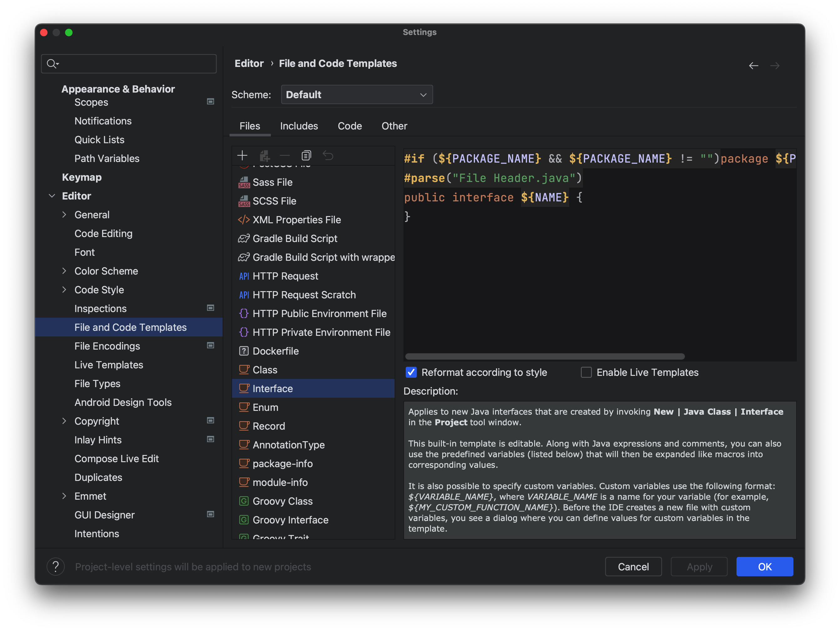Click the Apply button
Screen dimensions: 840x631
click(699, 567)
